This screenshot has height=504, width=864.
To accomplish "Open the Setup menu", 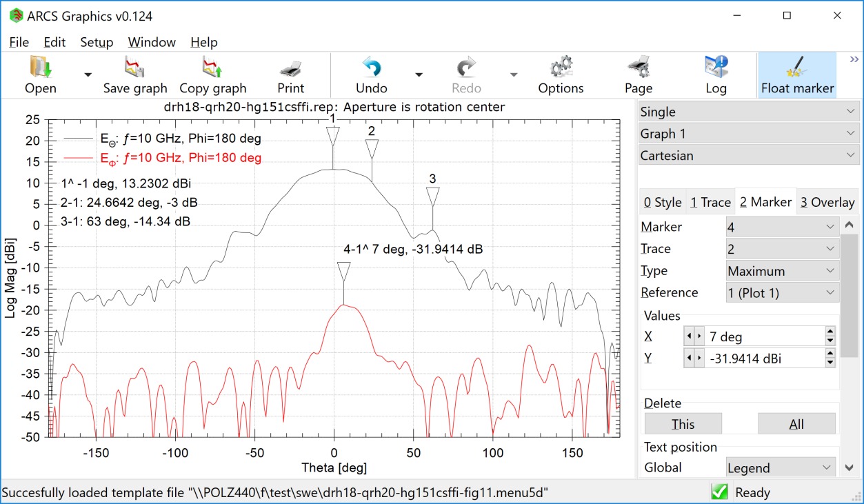I will pyautogui.click(x=97, y=42).
